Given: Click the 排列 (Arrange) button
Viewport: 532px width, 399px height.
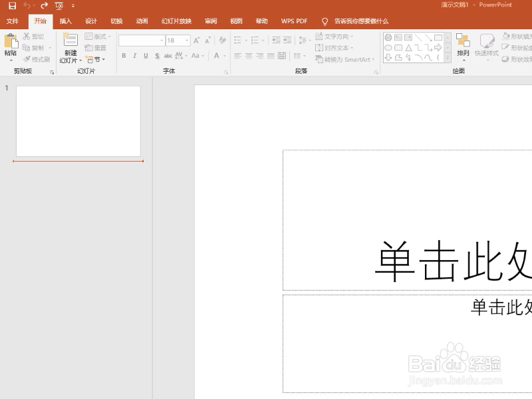Looking at the screenshot, I should tap(463, 47).
